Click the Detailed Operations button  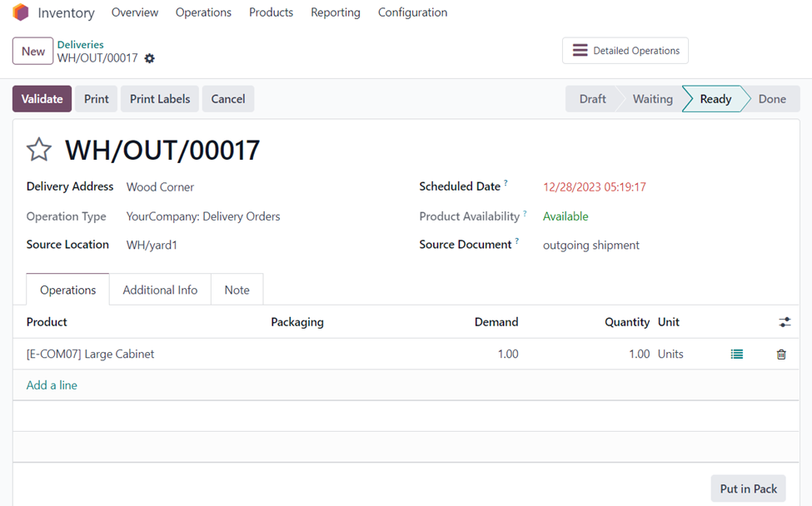pyautogui.click(x=625, y=51)
